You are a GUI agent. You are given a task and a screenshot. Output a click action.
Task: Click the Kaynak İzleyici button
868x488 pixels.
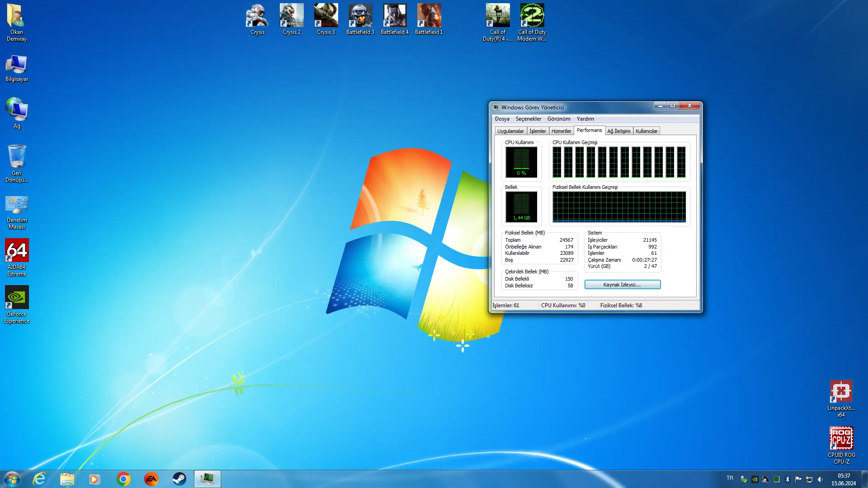pos(622,285)
